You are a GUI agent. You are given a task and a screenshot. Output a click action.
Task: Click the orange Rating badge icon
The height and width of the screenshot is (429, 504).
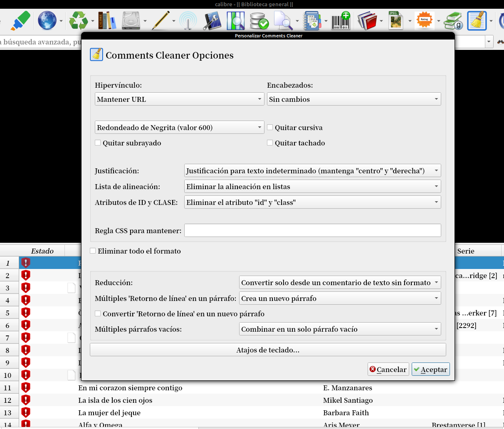tap(424, 20)
